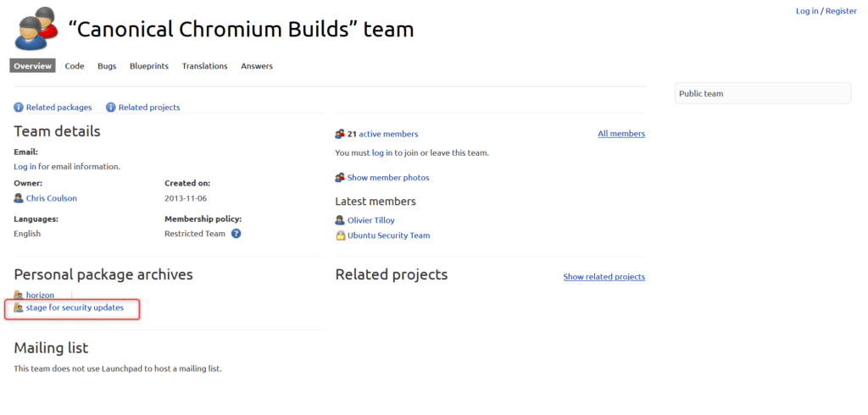Click Log in for email information
Image resolution: width=868 pixels, height=415 pixels.
tap(25, 167)
